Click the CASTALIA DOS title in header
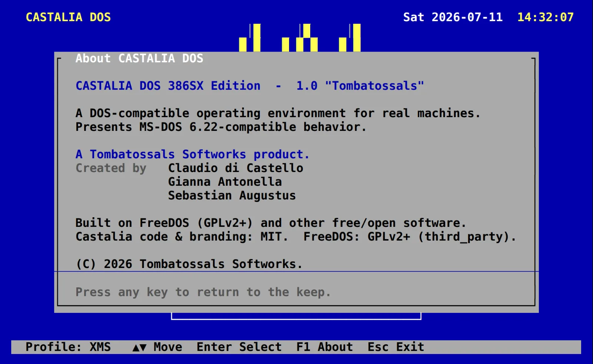Viewport: 593px width, 364px height. point(68,17)
